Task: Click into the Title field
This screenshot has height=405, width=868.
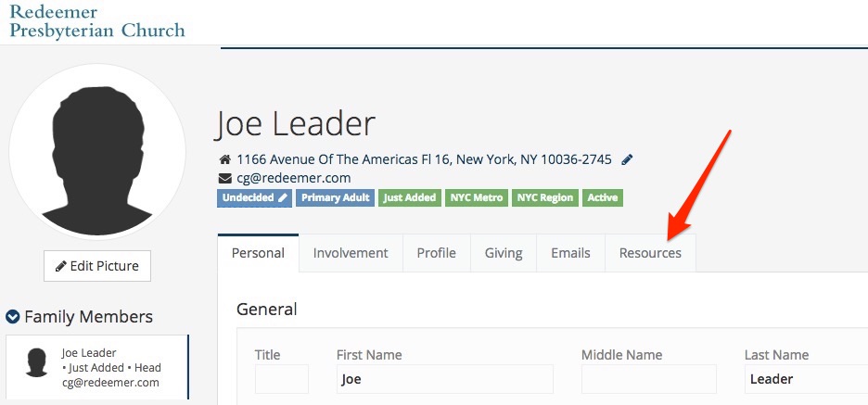Action: click(282, 379)
